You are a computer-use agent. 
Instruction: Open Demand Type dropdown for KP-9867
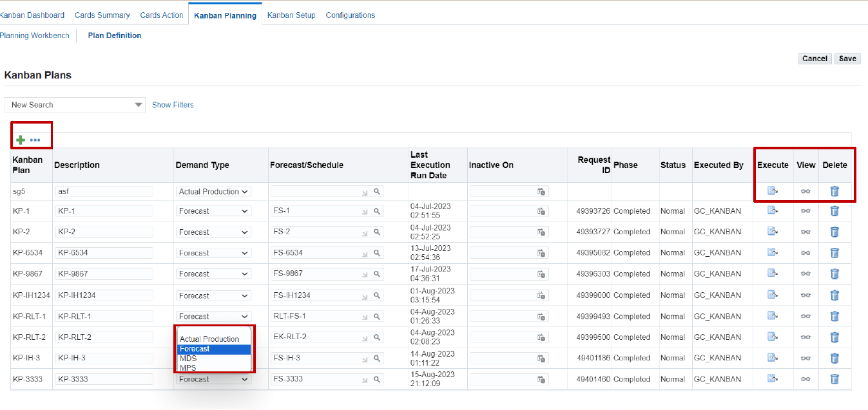(214, 274)
